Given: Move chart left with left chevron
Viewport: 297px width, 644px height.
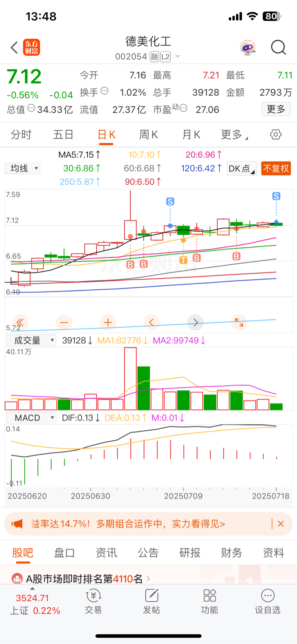Looking at the screenshot, I should click(152, 322).
